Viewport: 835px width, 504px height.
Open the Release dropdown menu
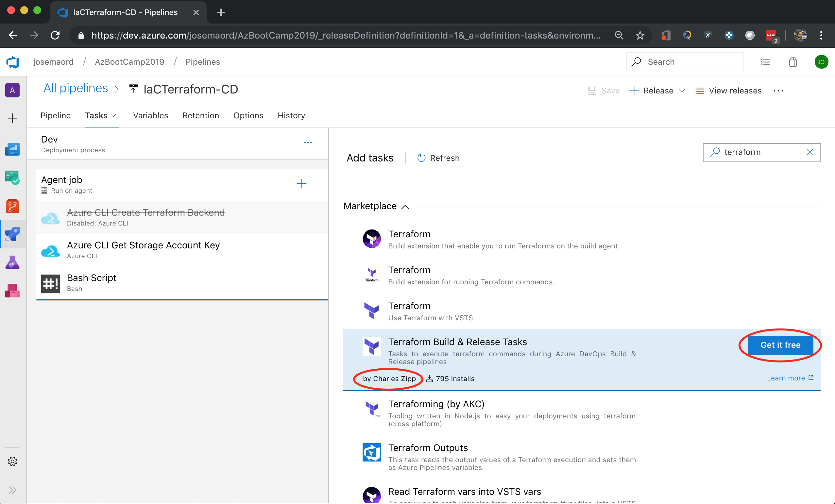(682, 91)
